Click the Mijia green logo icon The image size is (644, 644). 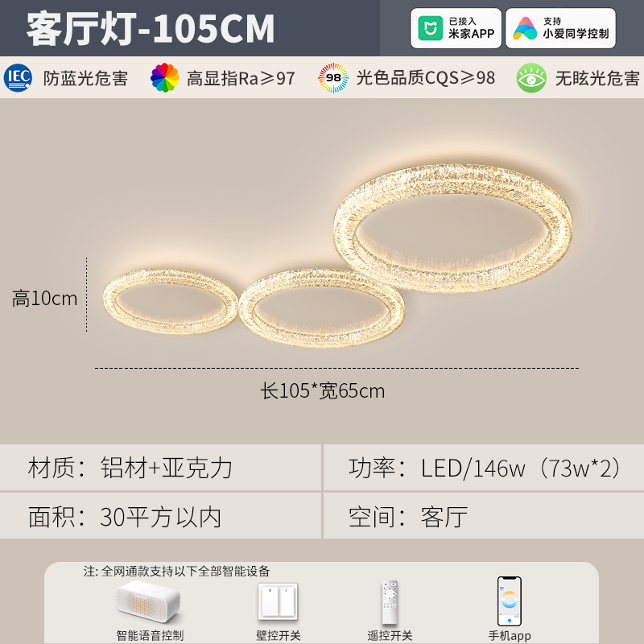430,28
